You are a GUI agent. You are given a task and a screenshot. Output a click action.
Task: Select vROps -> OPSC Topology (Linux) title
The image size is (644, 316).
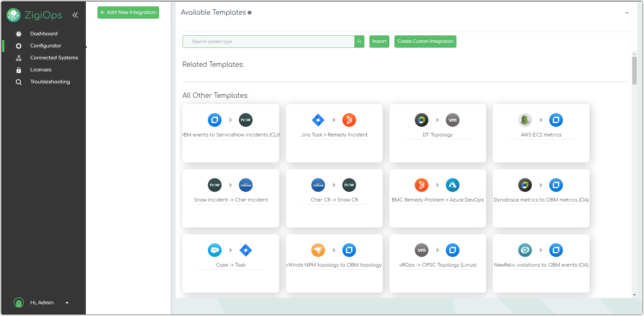point(438,265)
